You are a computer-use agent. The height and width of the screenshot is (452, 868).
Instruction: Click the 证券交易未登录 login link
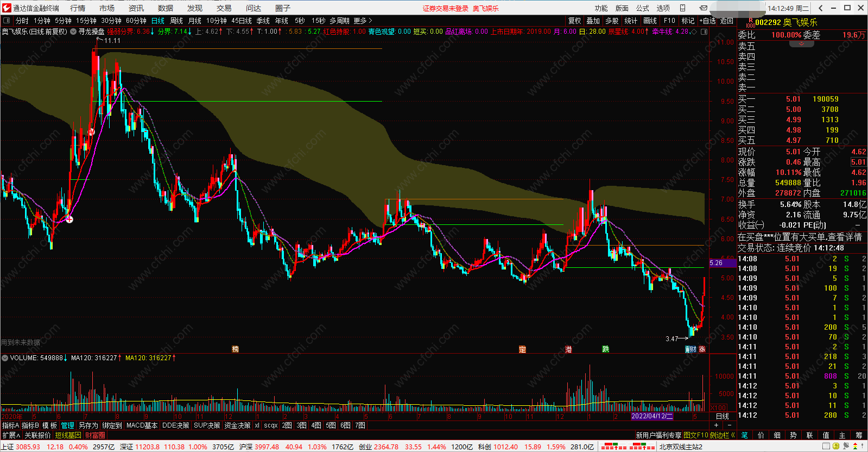point(446,8)
